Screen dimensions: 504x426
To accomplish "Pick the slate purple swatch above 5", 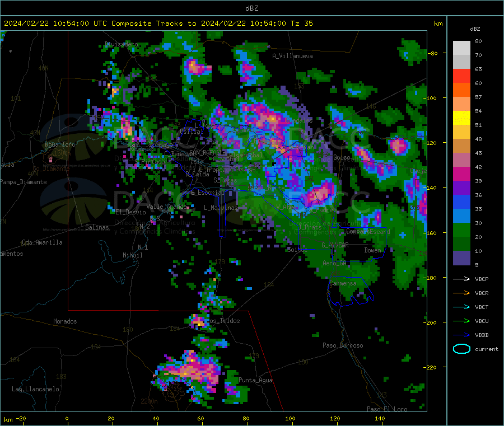I will (x=461, y=258).
